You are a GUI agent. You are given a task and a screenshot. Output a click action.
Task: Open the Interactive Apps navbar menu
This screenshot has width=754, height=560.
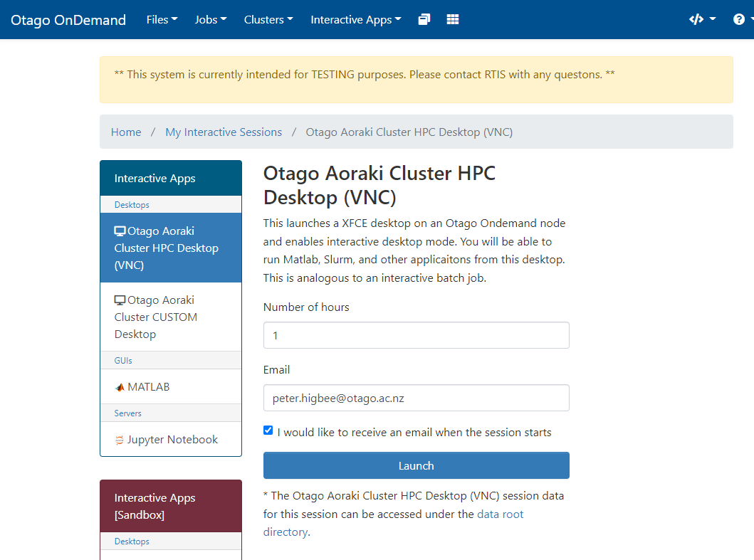click(x=355, y=20)
